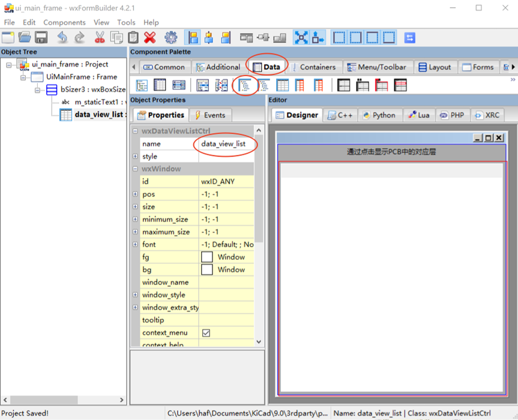Click the designer frame's minimize button

coord(478,137)
